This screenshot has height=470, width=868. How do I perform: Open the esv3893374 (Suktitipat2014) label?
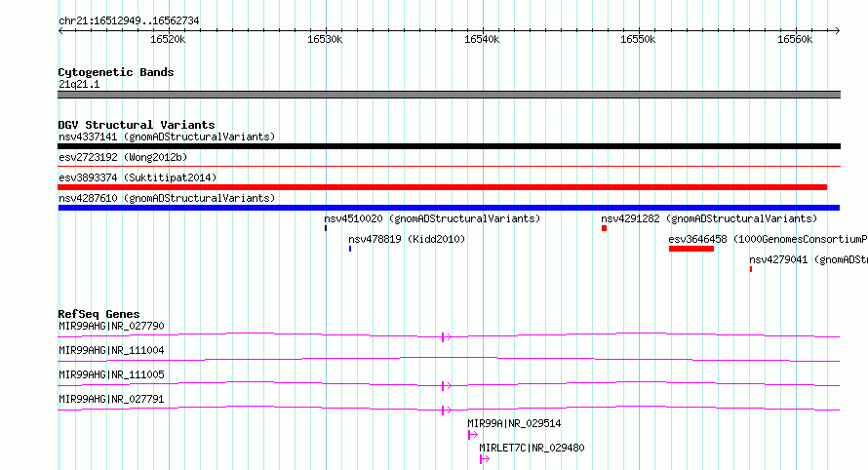click(138, 177)
